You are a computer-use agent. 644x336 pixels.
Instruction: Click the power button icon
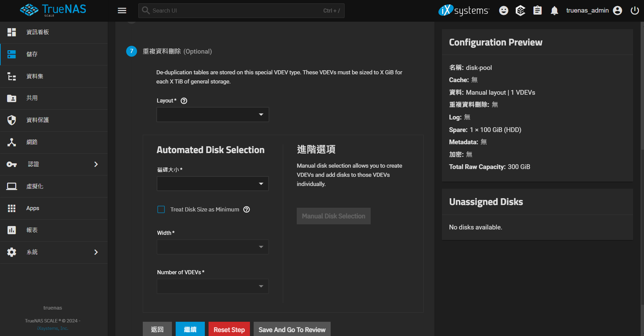[635, 11]
